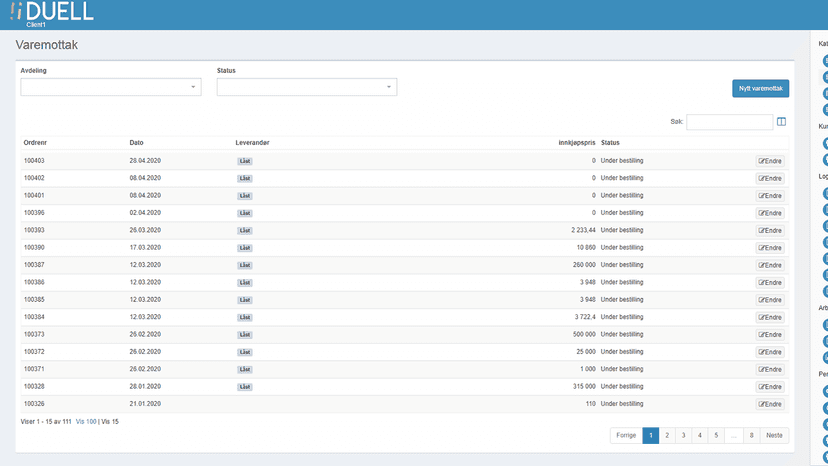Show 15 rows with Vis 15
828x466 pixels.
point(110,422)
